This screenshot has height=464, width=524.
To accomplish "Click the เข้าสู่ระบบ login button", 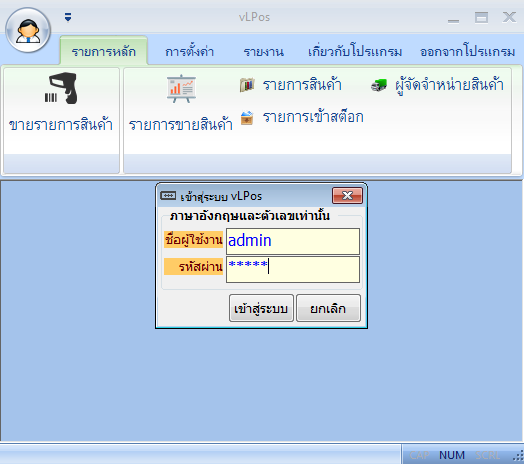I will coord(261,308).
